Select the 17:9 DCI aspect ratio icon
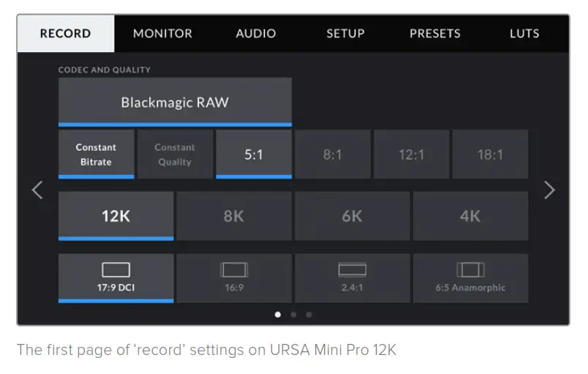 (116, 270)
